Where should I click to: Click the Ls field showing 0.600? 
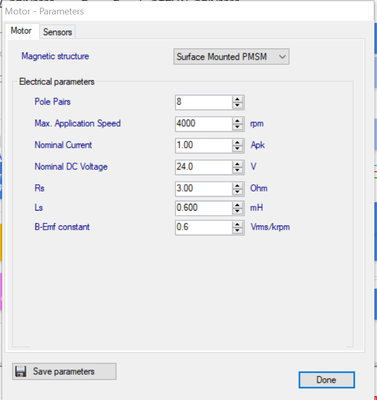click(x=204, y=208)
